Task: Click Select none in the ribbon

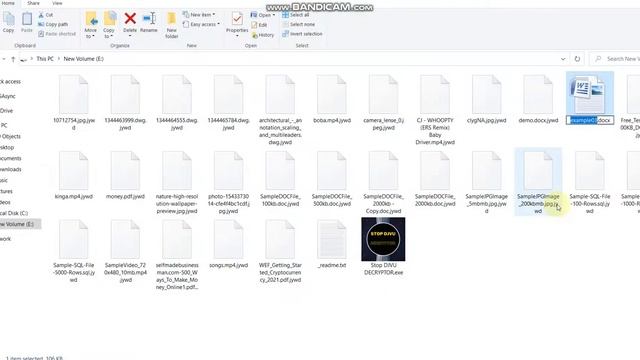Action: point(298,24)
